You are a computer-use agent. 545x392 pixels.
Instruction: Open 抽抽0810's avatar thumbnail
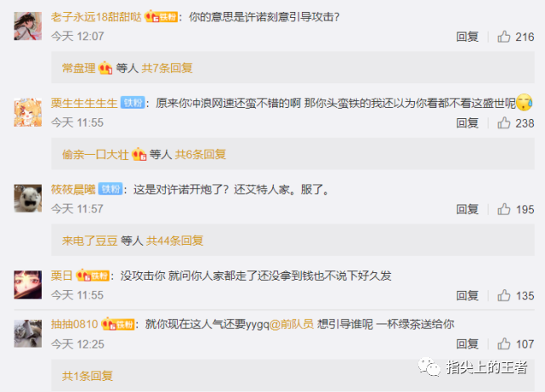pyautogui.click(x=28, y=333)
